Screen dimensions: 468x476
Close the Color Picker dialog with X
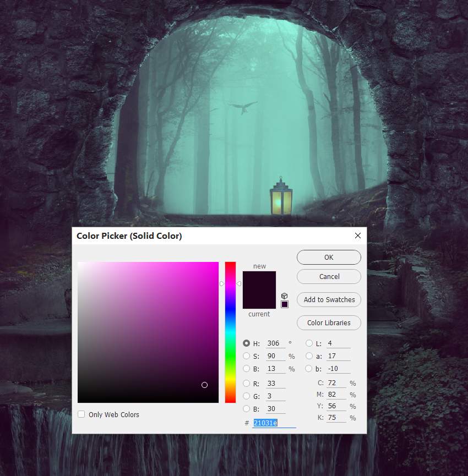pos(358,236)
